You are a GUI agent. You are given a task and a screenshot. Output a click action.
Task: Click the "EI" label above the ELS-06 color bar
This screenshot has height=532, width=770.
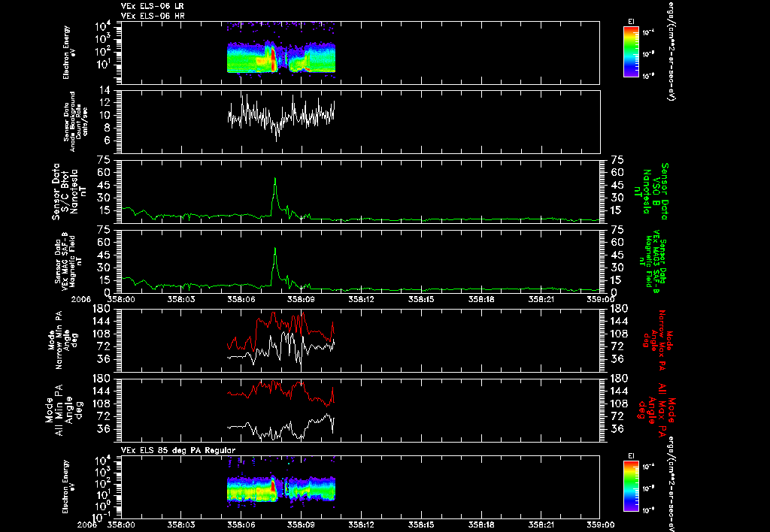coord(631,22)
